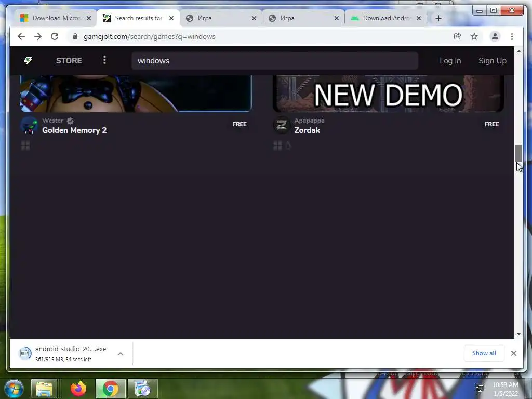The height and width of the screenshot is (399, 532).
Task: Close the downloads bar
Action: click(514, 353)
